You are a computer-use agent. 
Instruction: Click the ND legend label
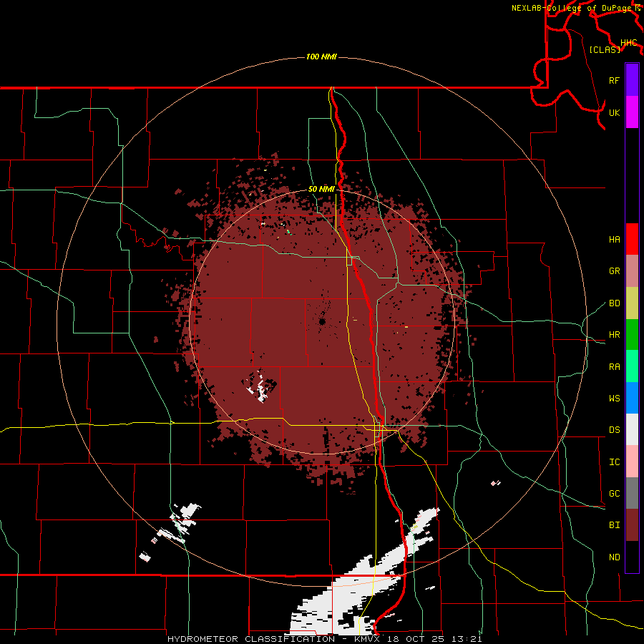(614, 557)
